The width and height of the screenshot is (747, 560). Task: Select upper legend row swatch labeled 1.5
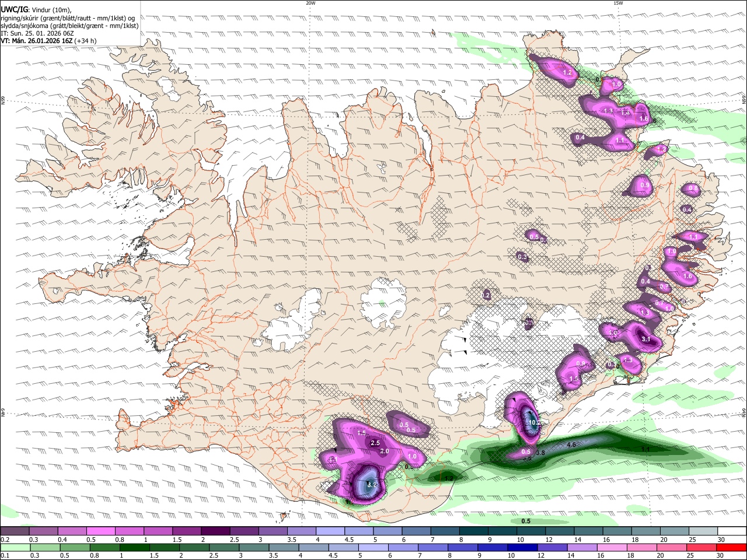click(187, 531)
